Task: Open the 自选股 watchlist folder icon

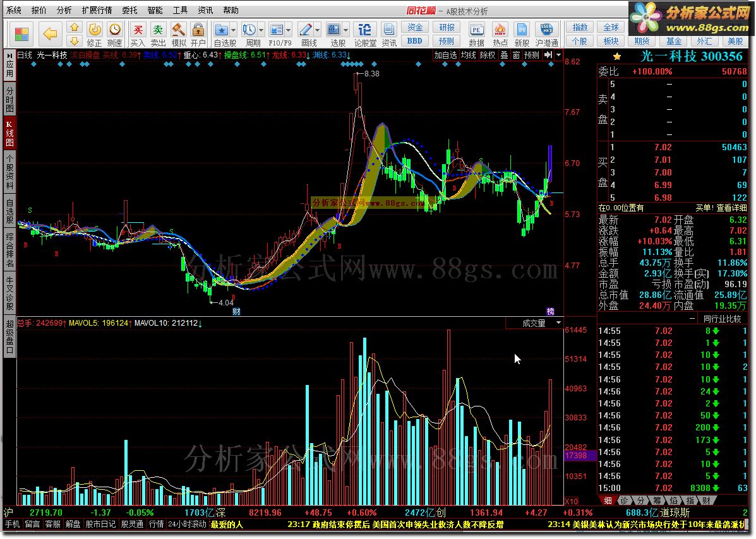Action: (x=221, y=30)
